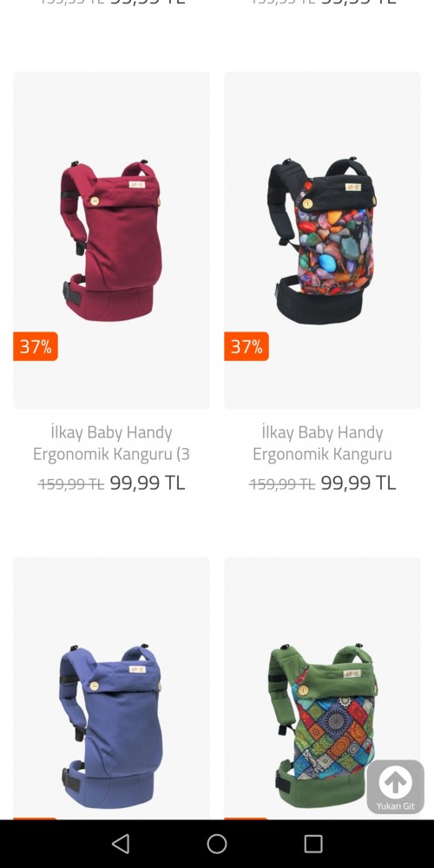Tap 37% discount badge on red carrier

(36, 346)
